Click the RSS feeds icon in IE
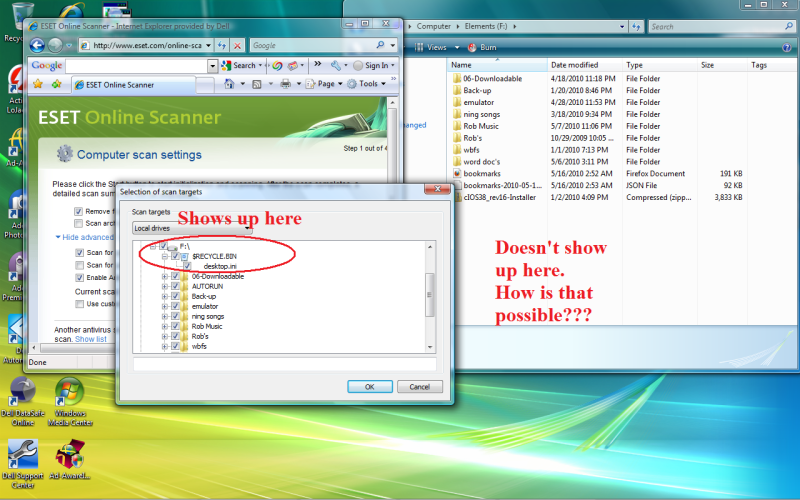 pyautogui.click(x=257, y=84)
